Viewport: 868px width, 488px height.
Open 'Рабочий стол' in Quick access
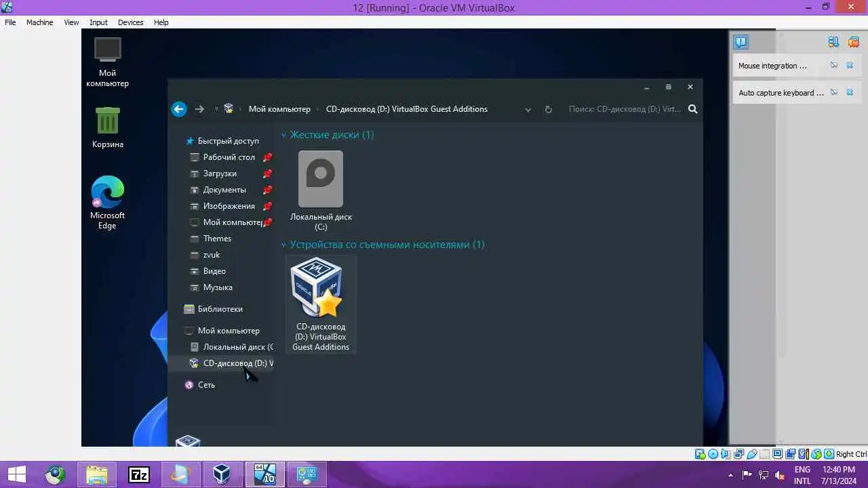tap(229, 157)
